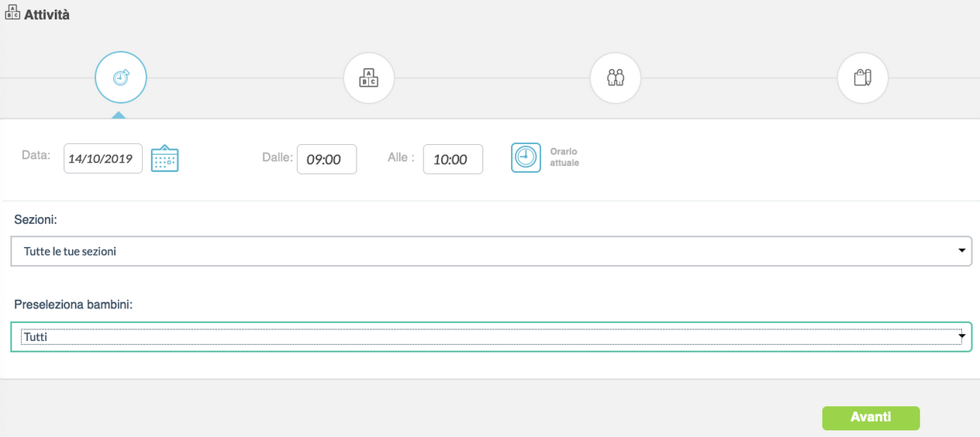Viewport: 980px width, 437px height.
Task: Click the Preseleziona bambini label
Action: coord(74,305)
